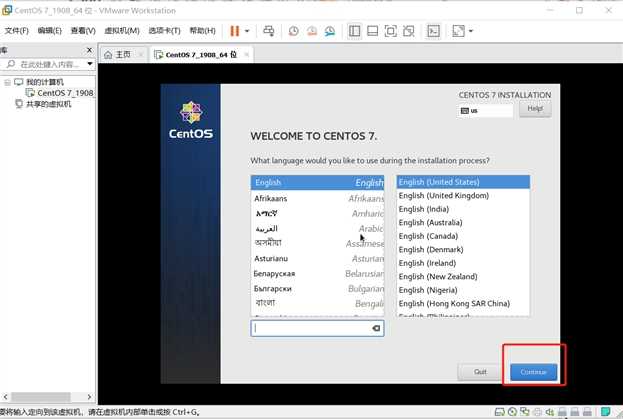Image resolution: width=623 pixels, height=419 pixels.
Task: Open the library search filter dropdown
Action: 90,64
